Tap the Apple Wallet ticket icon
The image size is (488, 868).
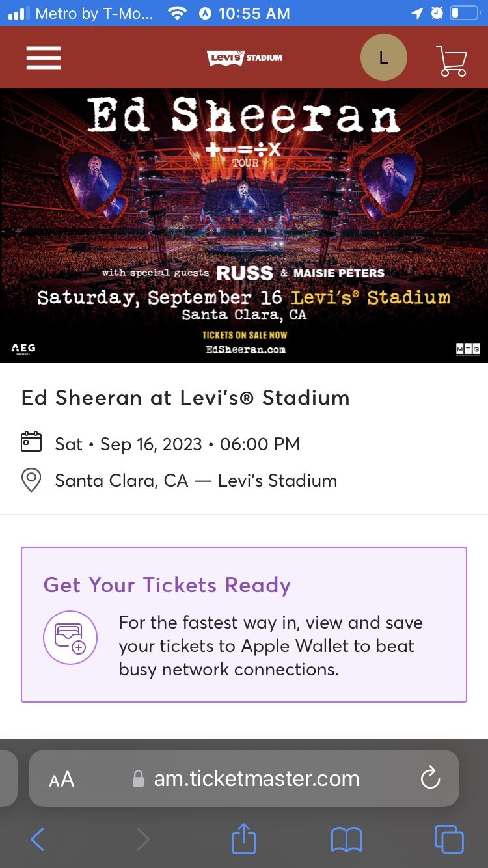click(70, 638)
